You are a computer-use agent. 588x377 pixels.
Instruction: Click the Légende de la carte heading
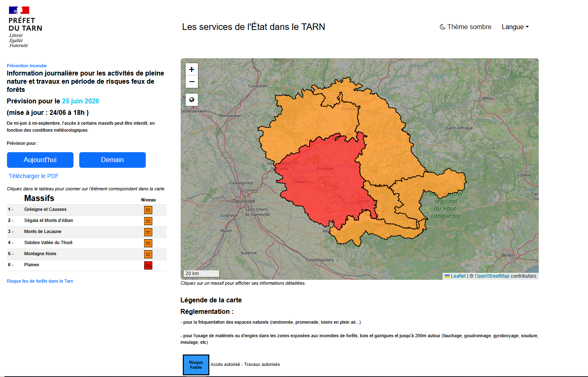pos(211,300)
